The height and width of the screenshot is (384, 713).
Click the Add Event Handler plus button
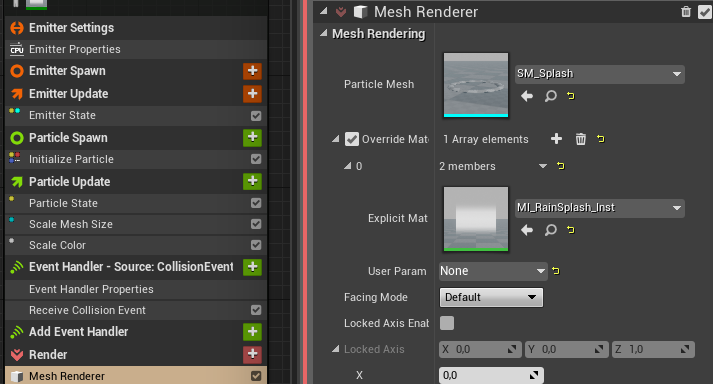[252, 332]
